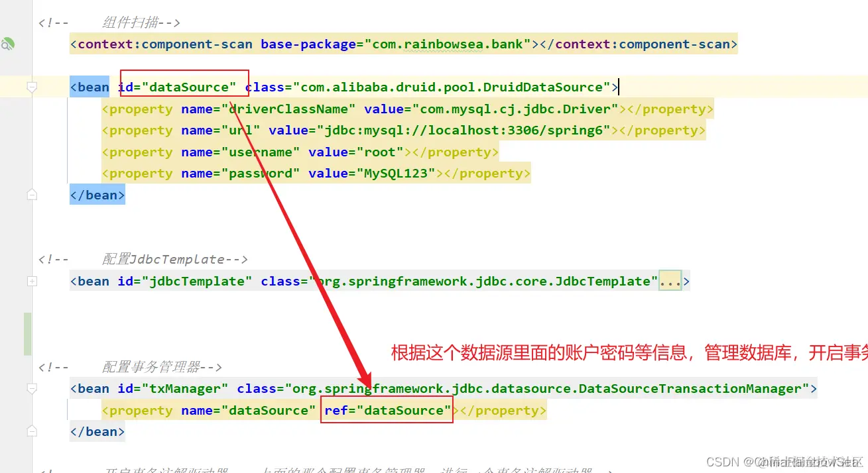
Task: Click the property name "username"
Action: (x=261, y=152)
